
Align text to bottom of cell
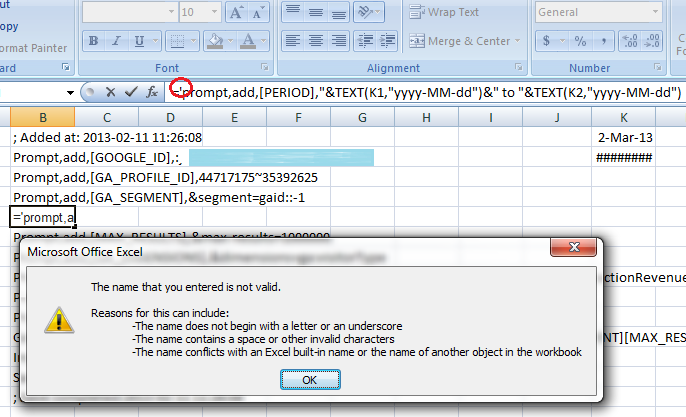[x=338, y=12]
